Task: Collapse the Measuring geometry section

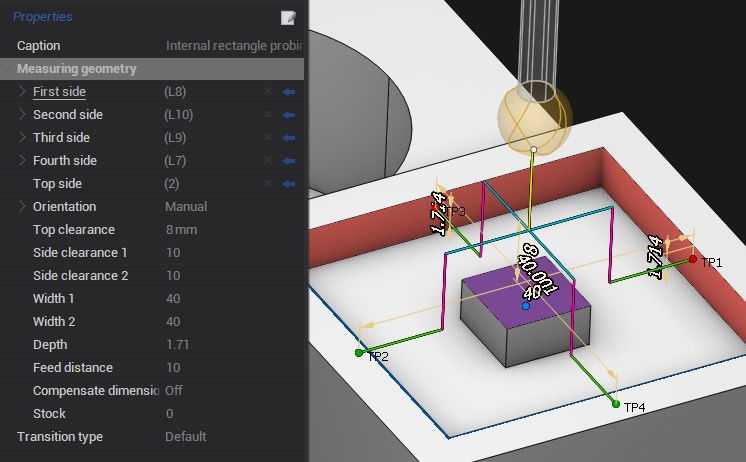Action: (x=8, y=69)
